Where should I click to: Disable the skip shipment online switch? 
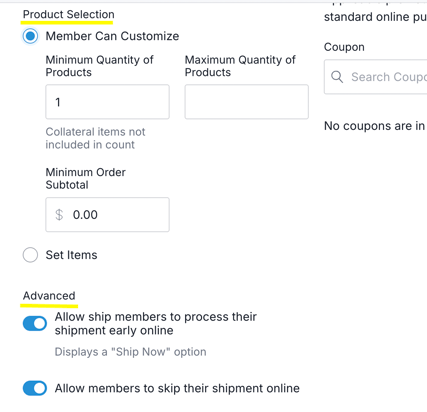pos(35,388)
